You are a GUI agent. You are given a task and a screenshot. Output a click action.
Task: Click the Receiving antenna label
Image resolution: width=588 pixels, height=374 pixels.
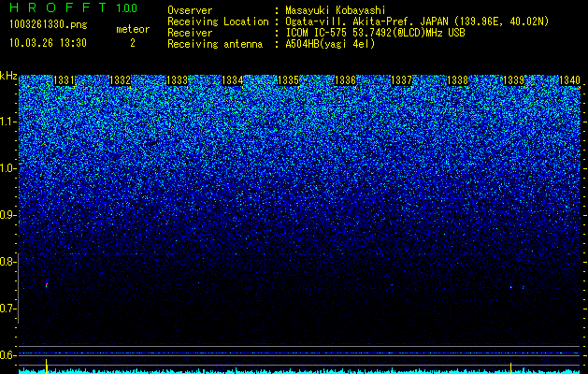215,44
